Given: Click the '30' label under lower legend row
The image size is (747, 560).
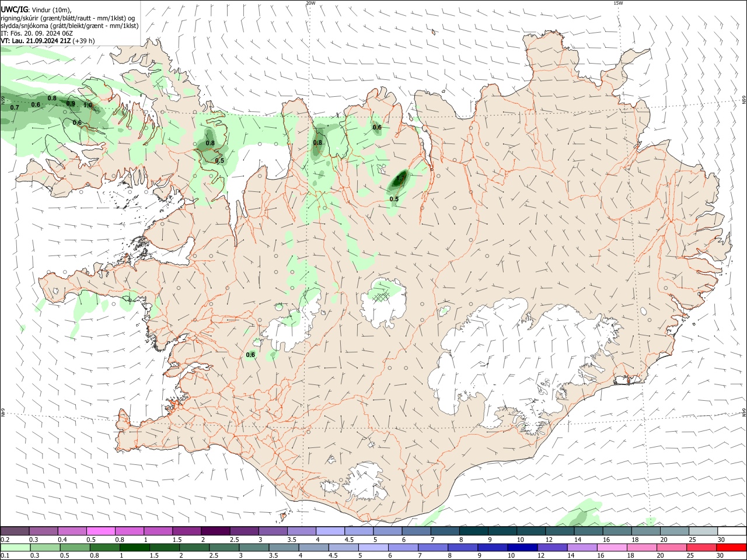Looking at the screenshot, I should pos(720,555).
